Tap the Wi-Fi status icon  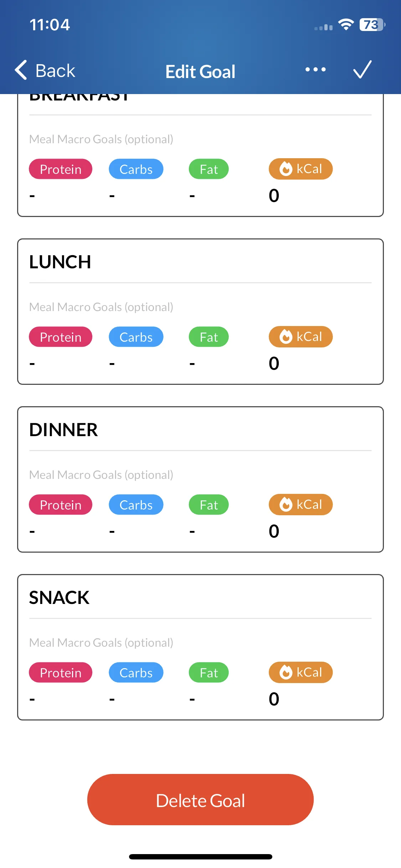(x=346, y=25)
